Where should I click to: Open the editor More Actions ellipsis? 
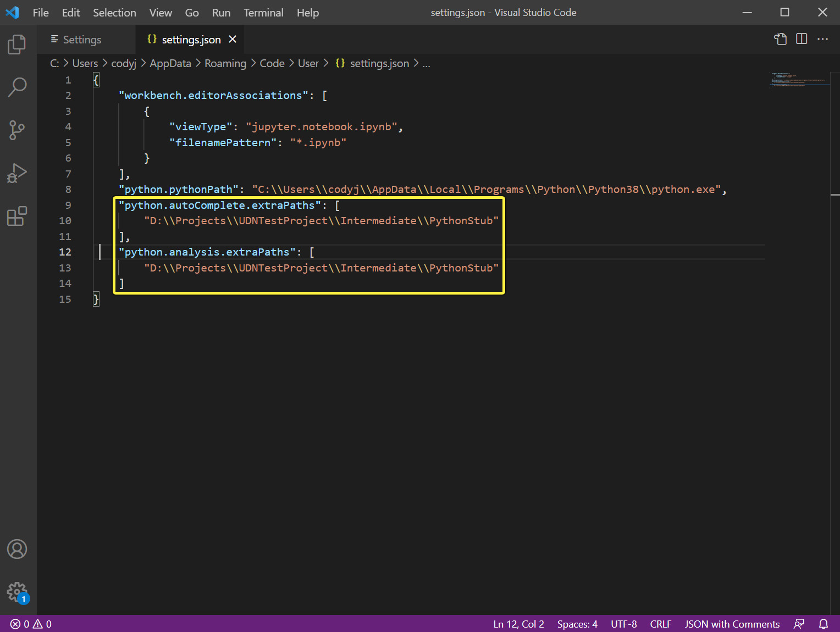tap(822, 39)
